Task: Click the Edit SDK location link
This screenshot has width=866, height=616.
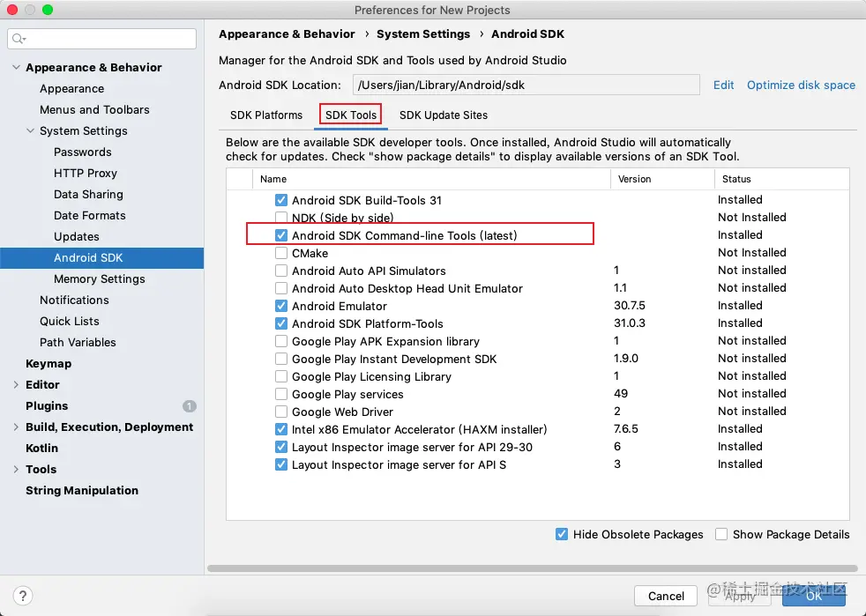Action: pyautogui.click(x=723, y=85)
